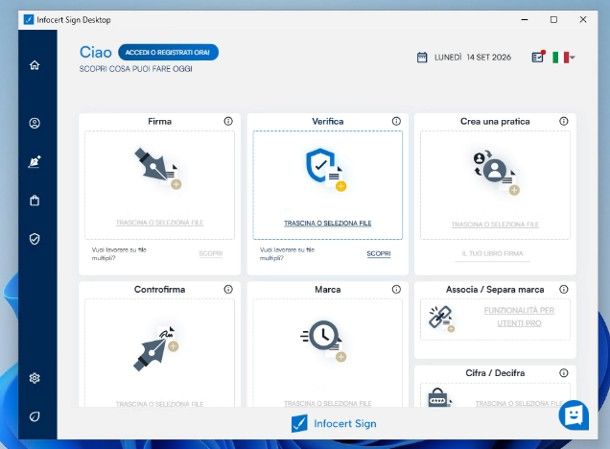
Task: Show info for the Verifica card
Action: tap(396, 121)
